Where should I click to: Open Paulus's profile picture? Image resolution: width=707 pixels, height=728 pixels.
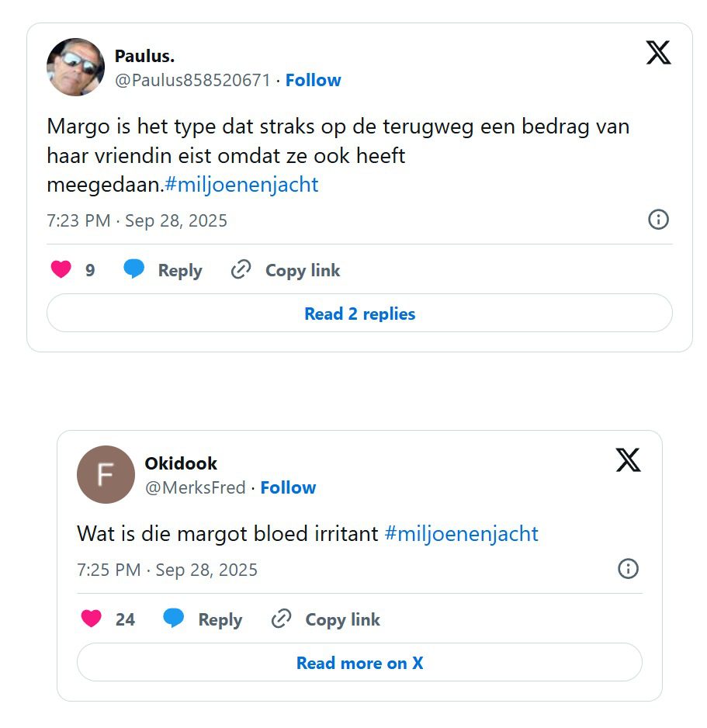[75, 67]
